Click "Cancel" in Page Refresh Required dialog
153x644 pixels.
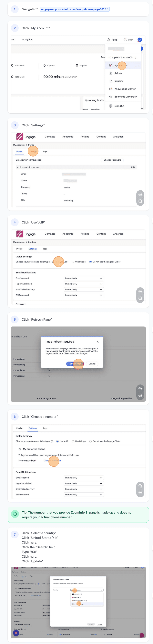pos(92,364)
